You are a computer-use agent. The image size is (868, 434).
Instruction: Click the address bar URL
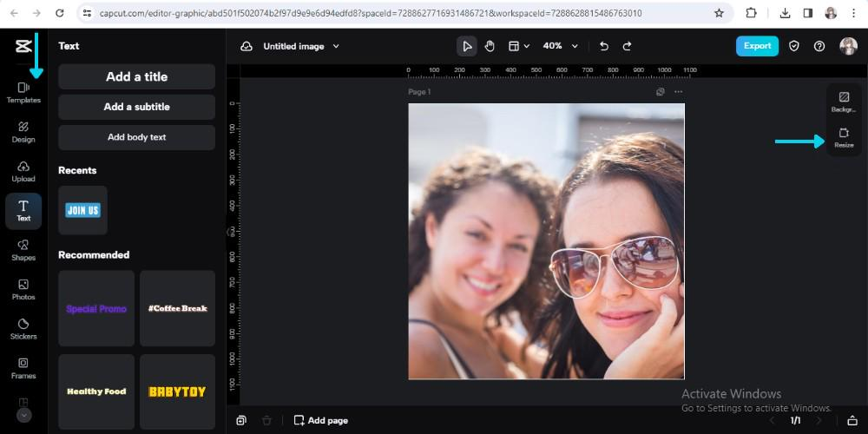pos(371,13)
